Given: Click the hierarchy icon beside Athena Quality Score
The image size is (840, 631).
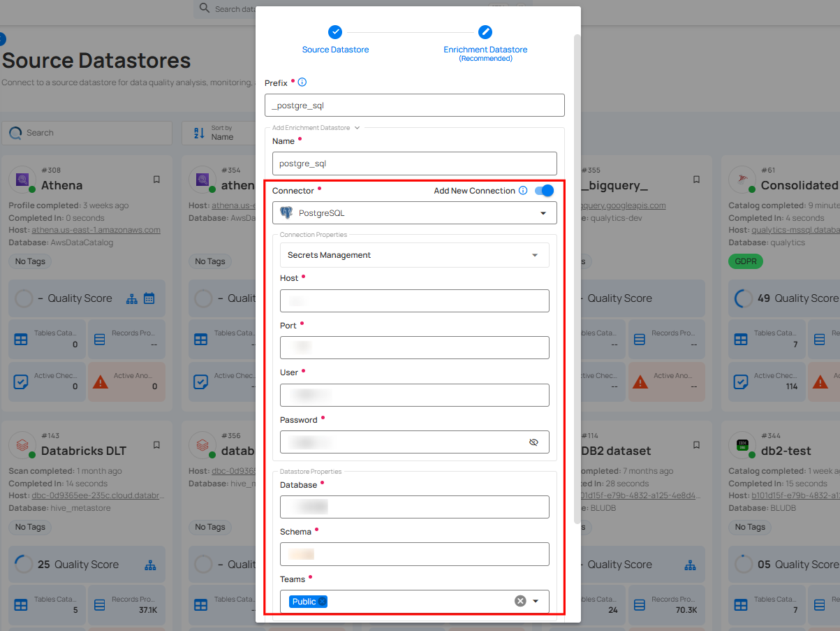Looking at the screenshot, I should click(131, 298).
